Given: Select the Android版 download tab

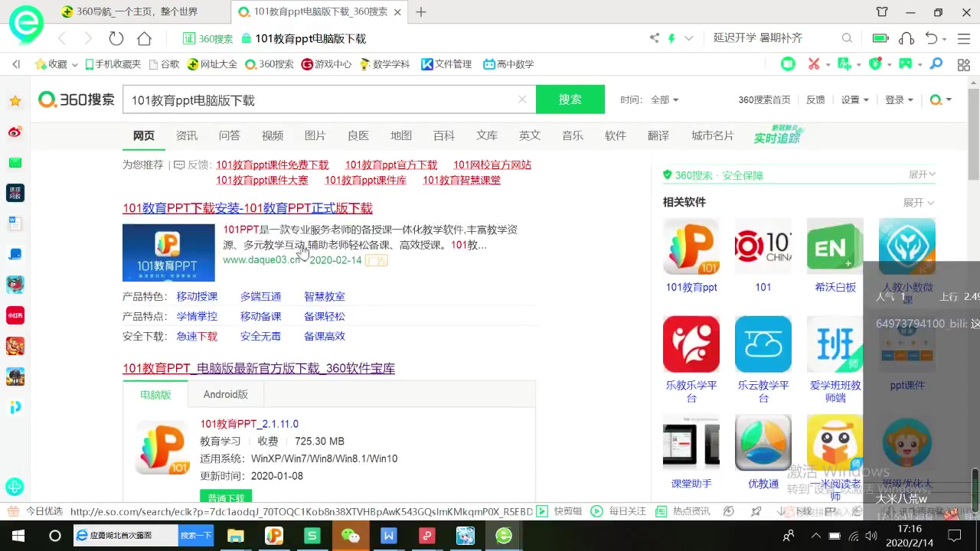Looking at the screenshot, I should pos(226,394).
